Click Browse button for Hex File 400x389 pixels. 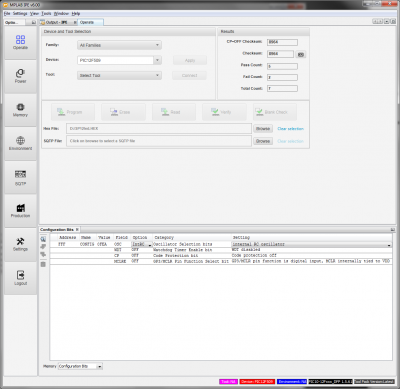(x=263, y=129)
